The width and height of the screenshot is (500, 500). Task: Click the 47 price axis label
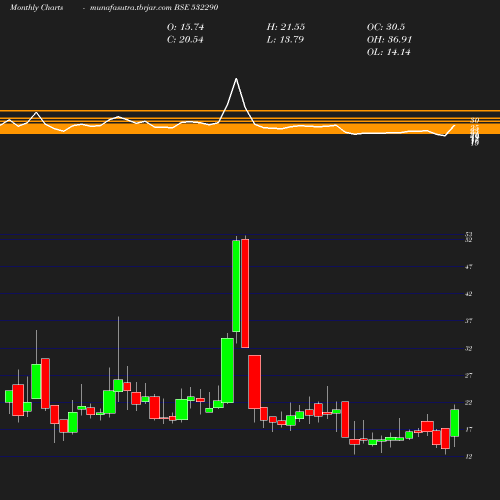click(x=469, y=267)
